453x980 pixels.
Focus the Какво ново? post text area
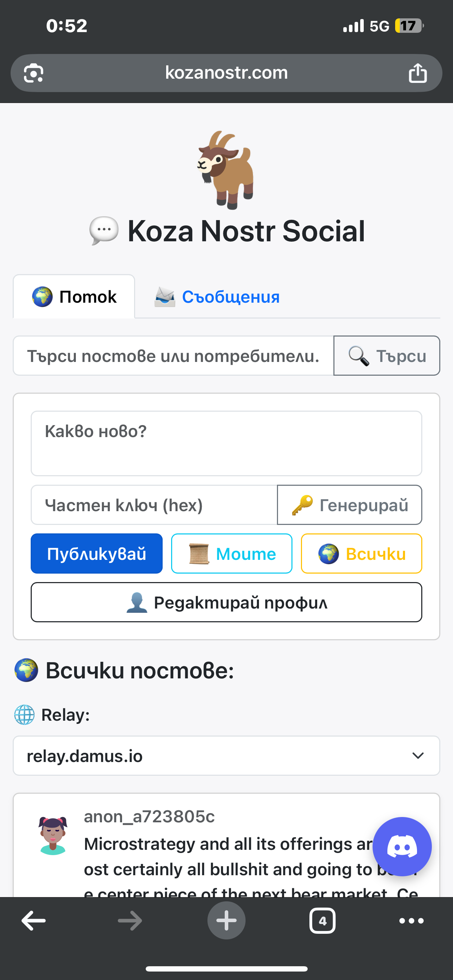tap(226, 443)
